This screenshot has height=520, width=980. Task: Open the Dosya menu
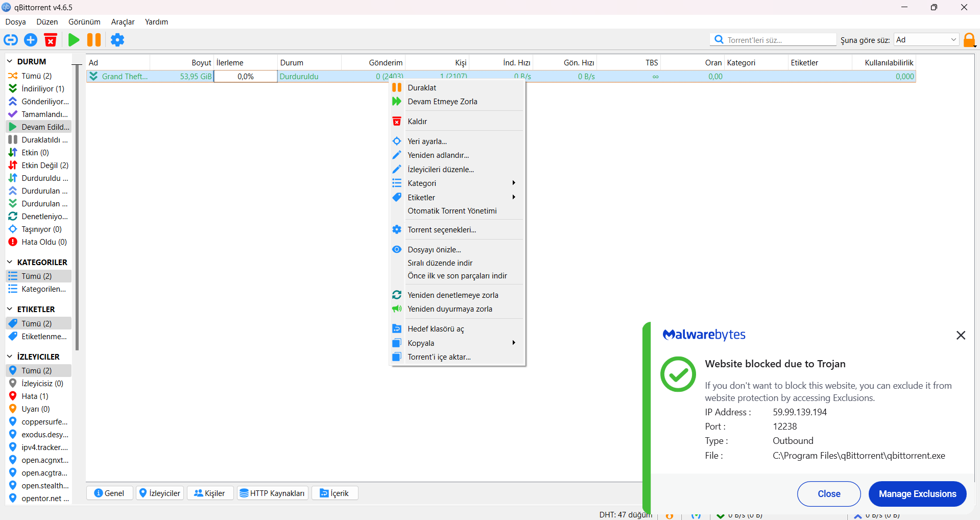tap(15, 22)
